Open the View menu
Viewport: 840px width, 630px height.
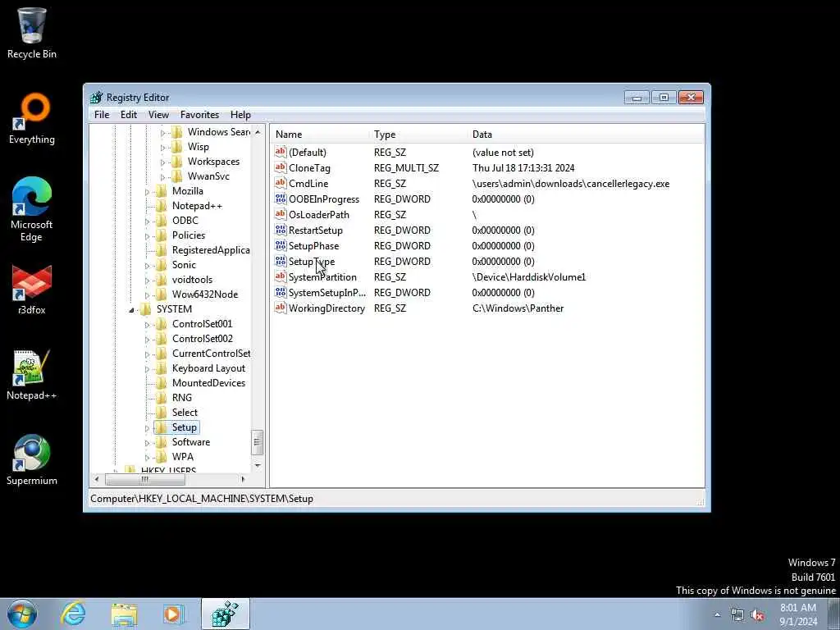coord(158,115)
